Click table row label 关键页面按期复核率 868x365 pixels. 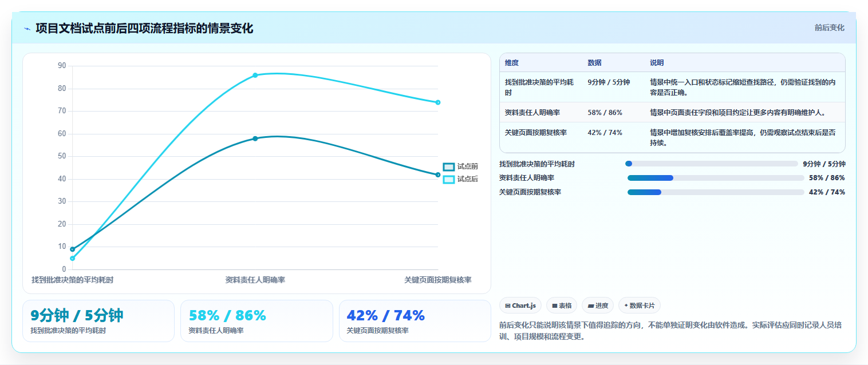tap(536, 133)
